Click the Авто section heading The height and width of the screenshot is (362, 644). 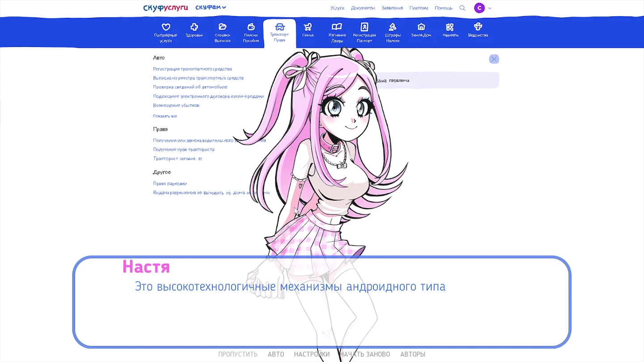(x=159, y=58)
